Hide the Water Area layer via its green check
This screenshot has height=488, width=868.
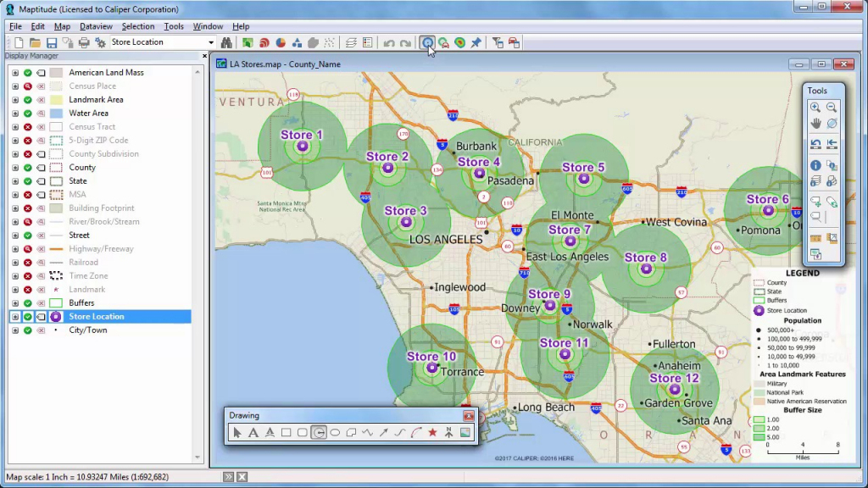(x=28, y=114)
